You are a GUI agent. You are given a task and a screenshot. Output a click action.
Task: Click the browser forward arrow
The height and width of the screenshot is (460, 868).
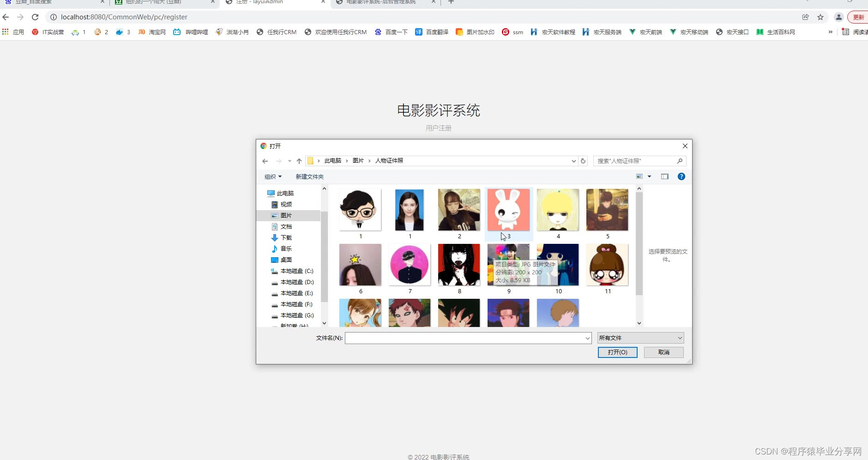20,17
